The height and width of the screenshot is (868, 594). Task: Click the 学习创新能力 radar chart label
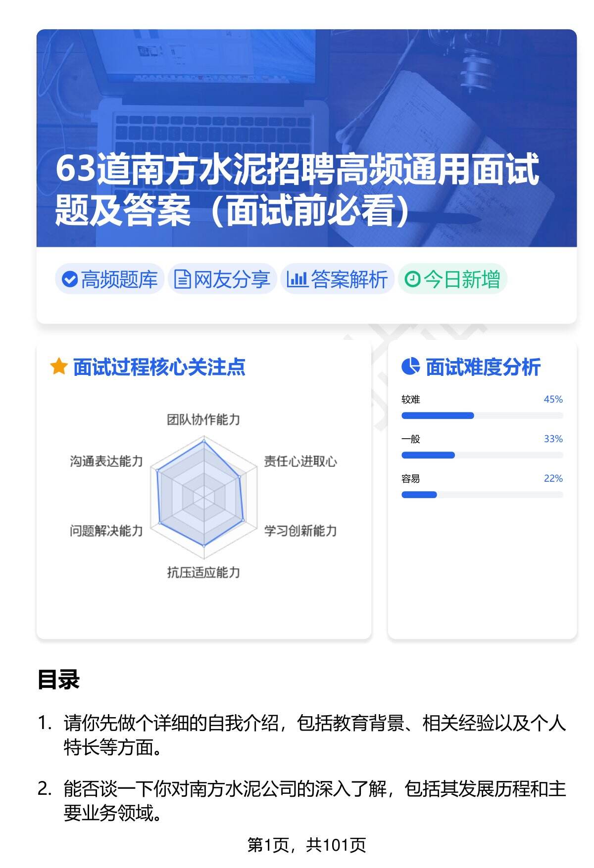coord(300,531)
